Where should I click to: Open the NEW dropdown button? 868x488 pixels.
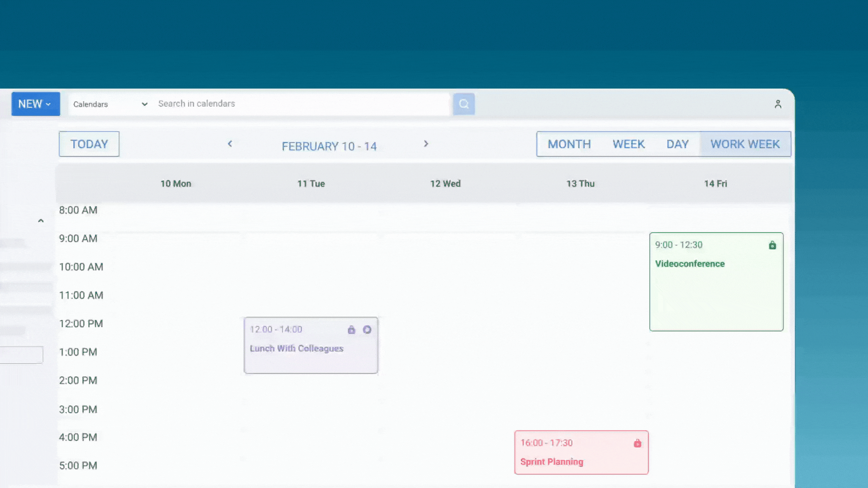(35, 104)
